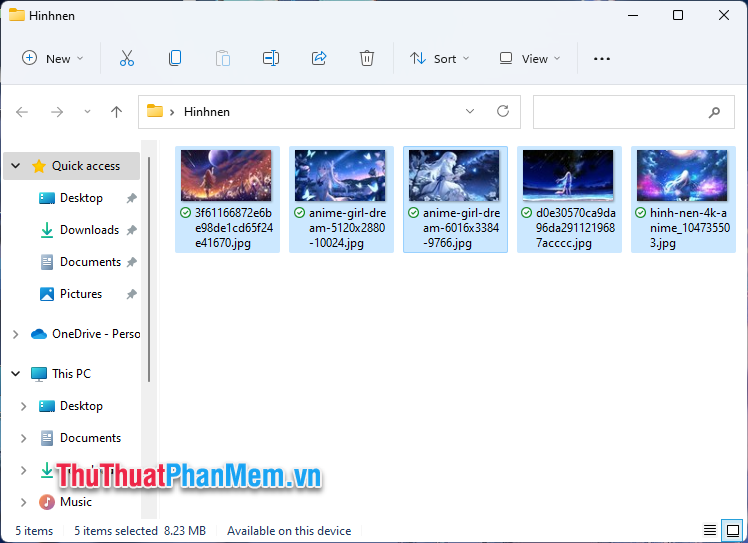Select OneDrive - Personal in sidebar
This screenshot has height=543, width=748.
tap(86, 334)
